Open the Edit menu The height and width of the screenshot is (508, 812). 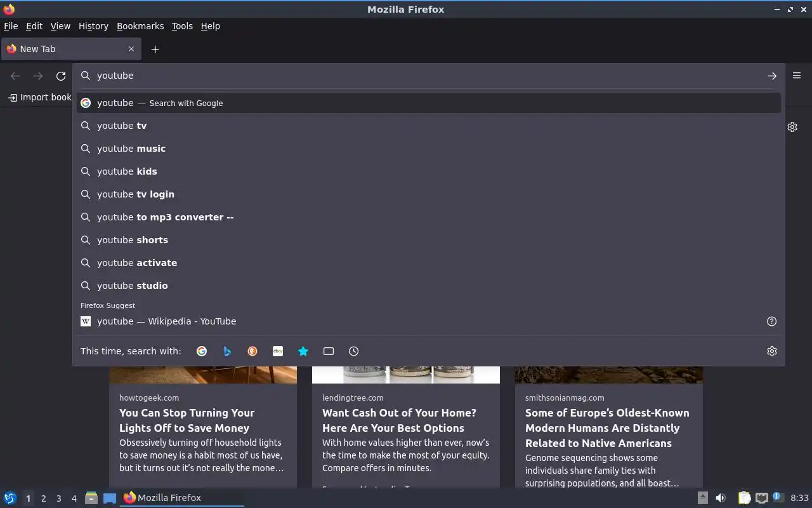(34, 26)
